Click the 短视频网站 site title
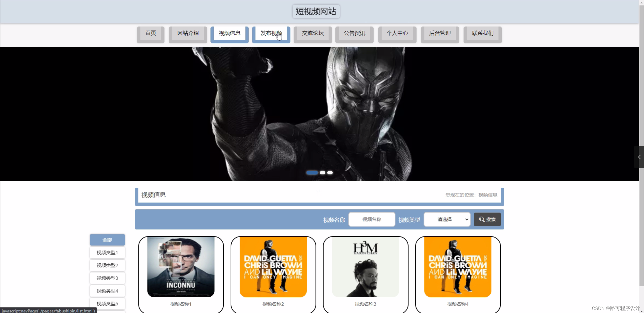644x313 pixels. [x=316, y=11]
